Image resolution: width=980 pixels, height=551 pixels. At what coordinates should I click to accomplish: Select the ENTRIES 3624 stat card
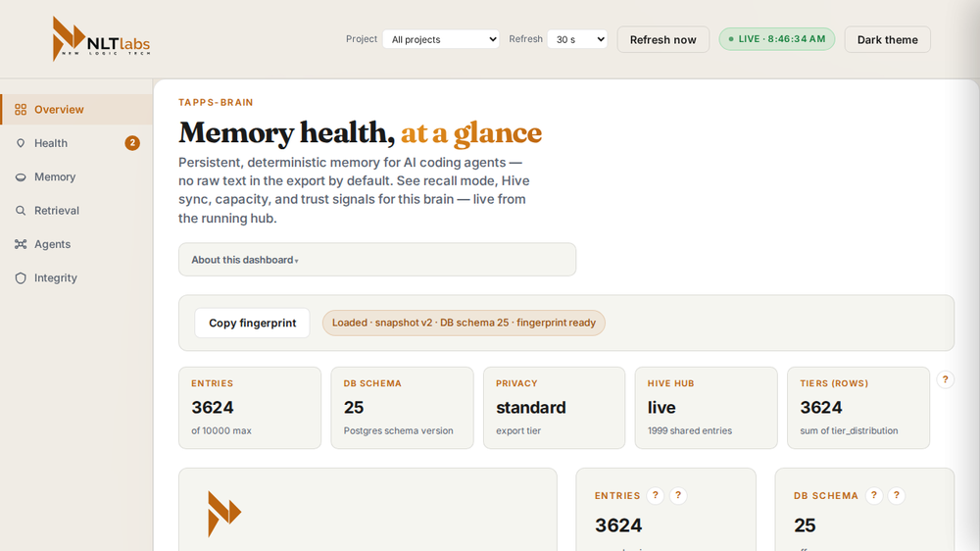[250, 408]
